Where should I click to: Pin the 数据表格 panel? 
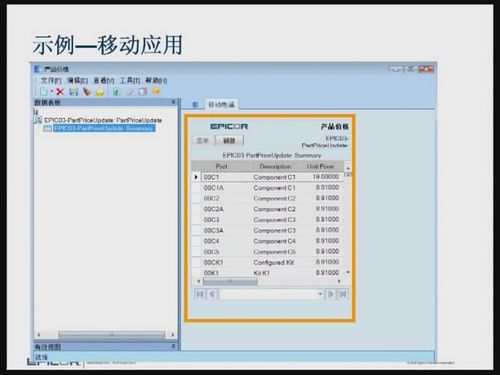174,102
